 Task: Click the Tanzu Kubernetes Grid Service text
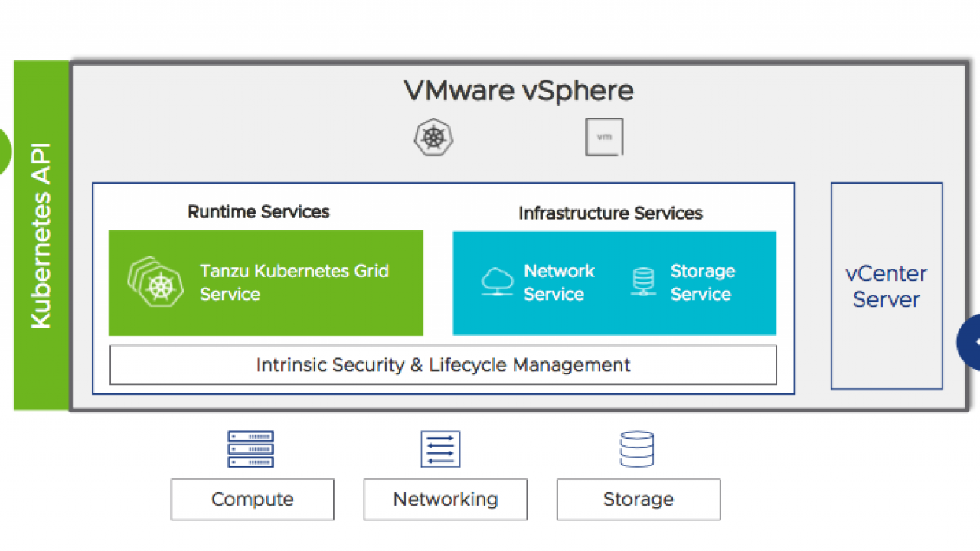294,282
